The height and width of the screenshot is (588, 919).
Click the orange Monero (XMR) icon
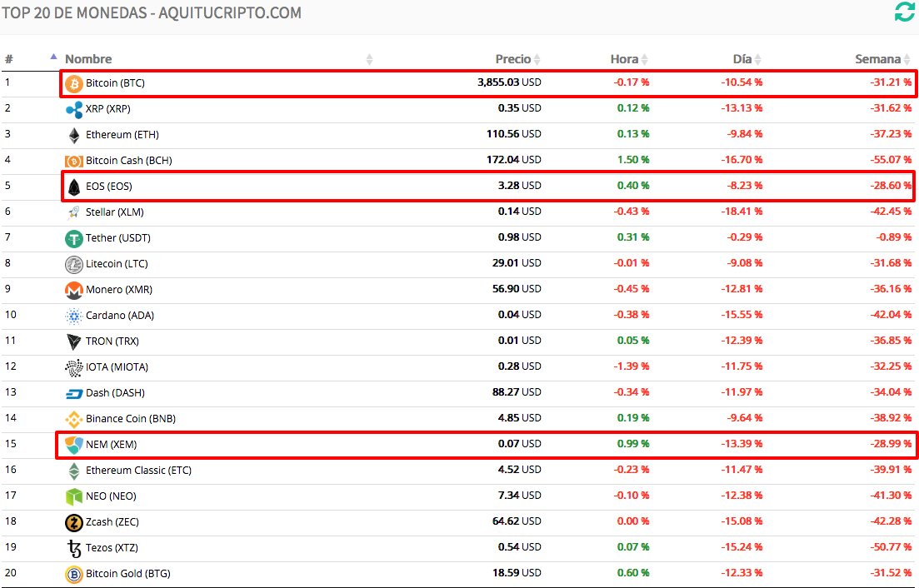pos(74,291)
